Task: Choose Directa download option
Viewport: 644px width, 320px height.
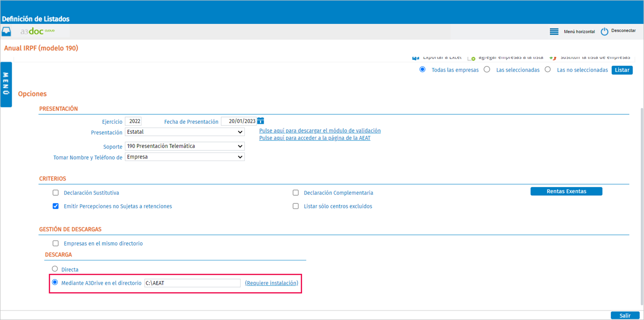Action: [x=55, y=269]
